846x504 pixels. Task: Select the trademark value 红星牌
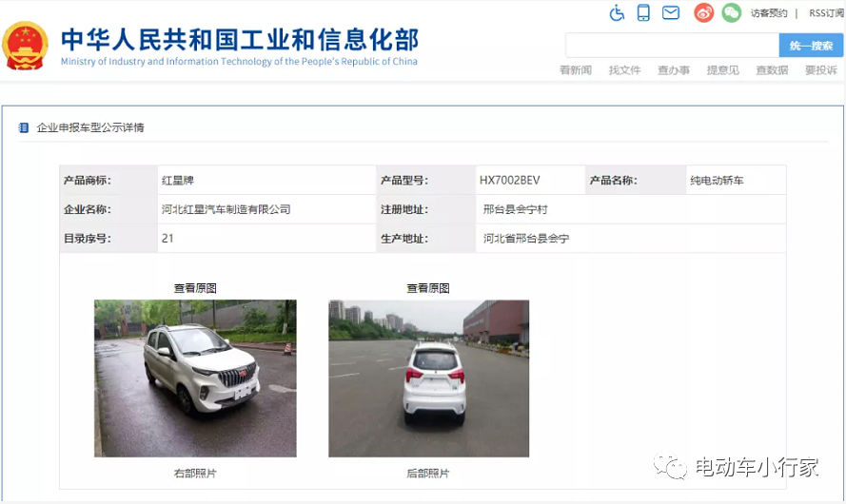pyautogui.click(x=178, y=181)
